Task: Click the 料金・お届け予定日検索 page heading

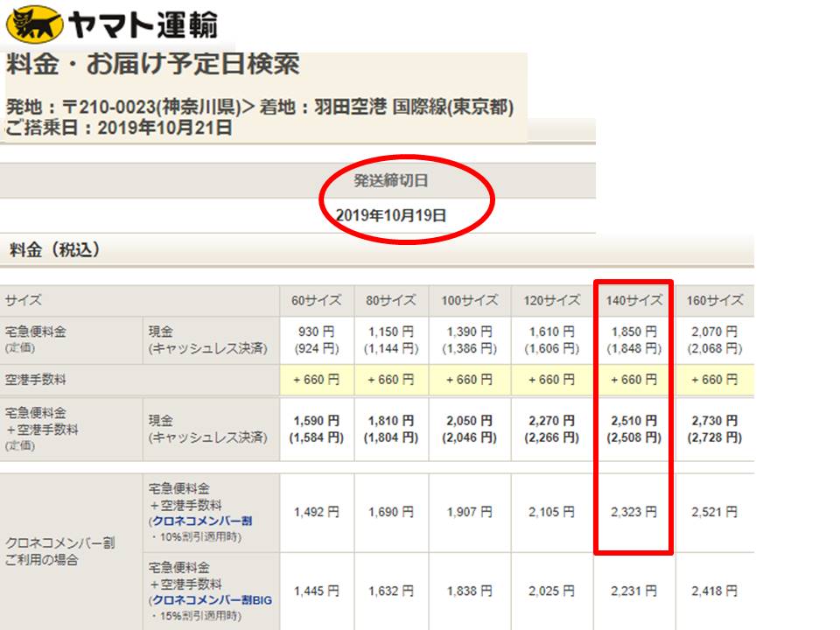Action: 152,64
